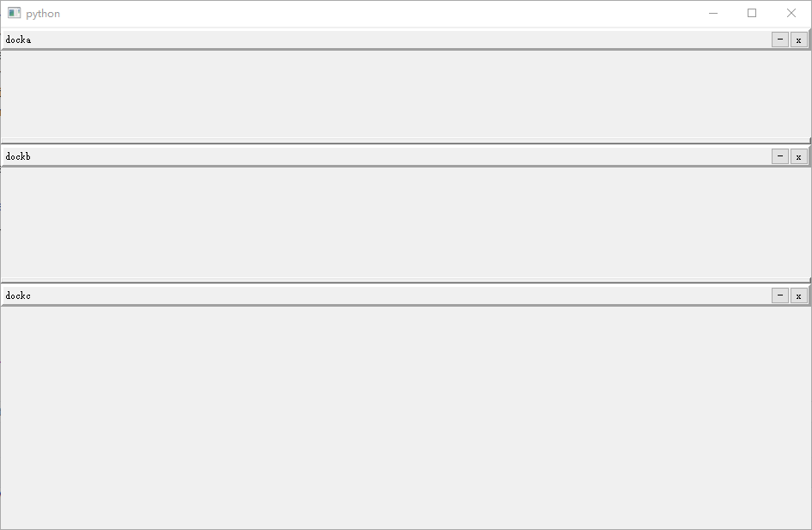Select the dockc title label

[x=18, y=295]
